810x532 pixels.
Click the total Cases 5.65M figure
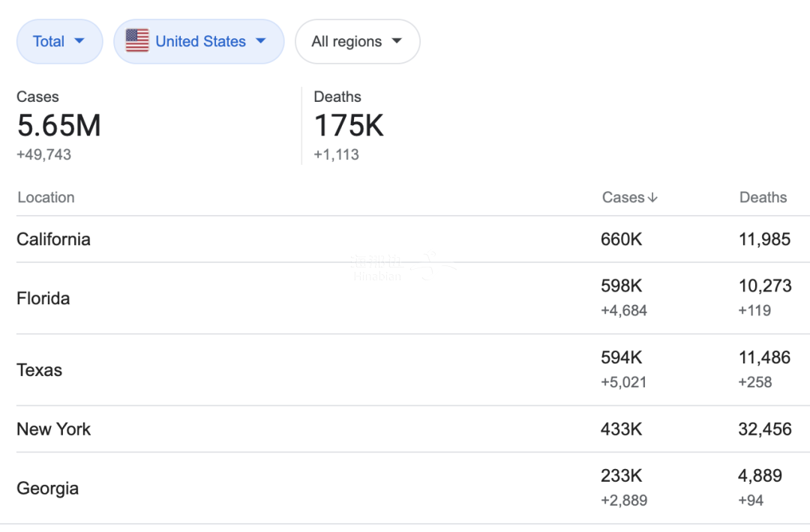[59, 125]
